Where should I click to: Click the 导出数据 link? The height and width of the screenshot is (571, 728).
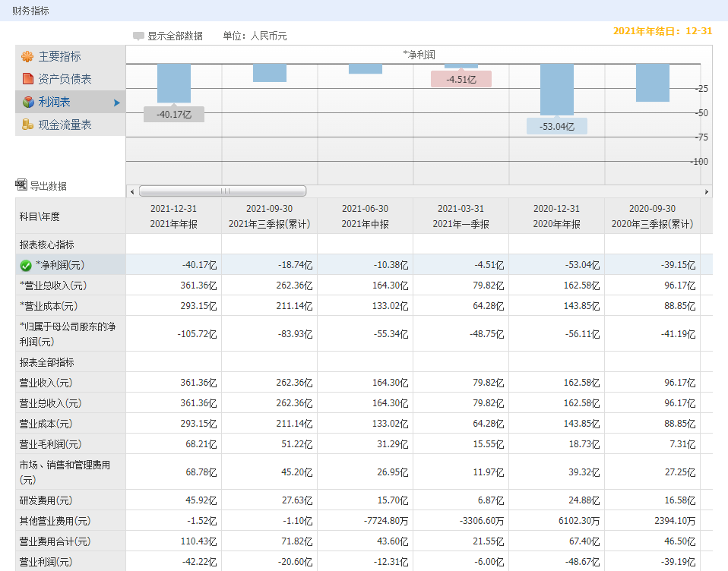[x=48, y=186]
